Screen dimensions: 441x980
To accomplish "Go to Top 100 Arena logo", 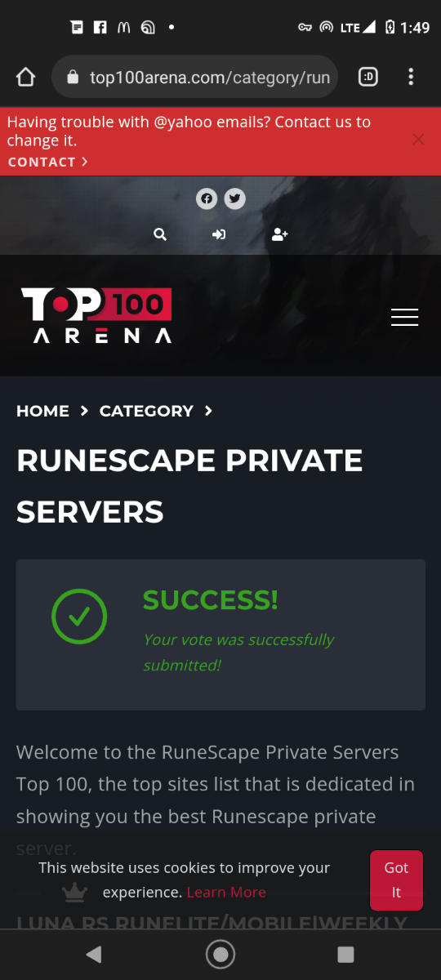I will 96,315.
